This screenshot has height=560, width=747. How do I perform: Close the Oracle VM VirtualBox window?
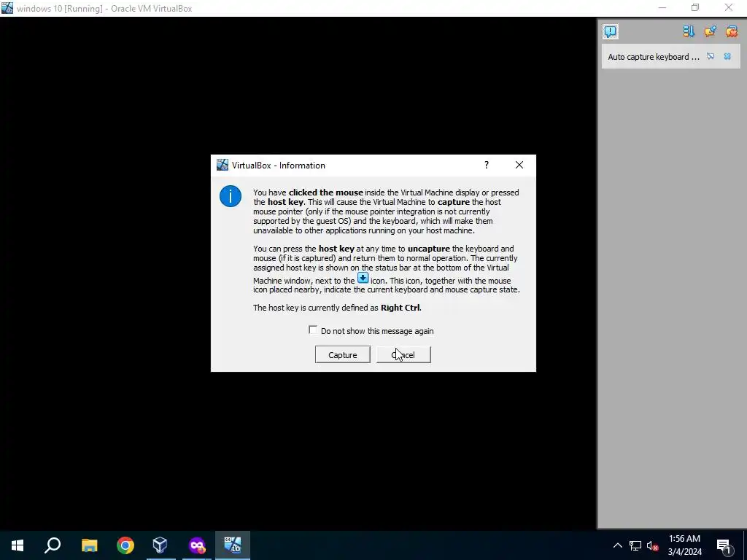(729, 7)
